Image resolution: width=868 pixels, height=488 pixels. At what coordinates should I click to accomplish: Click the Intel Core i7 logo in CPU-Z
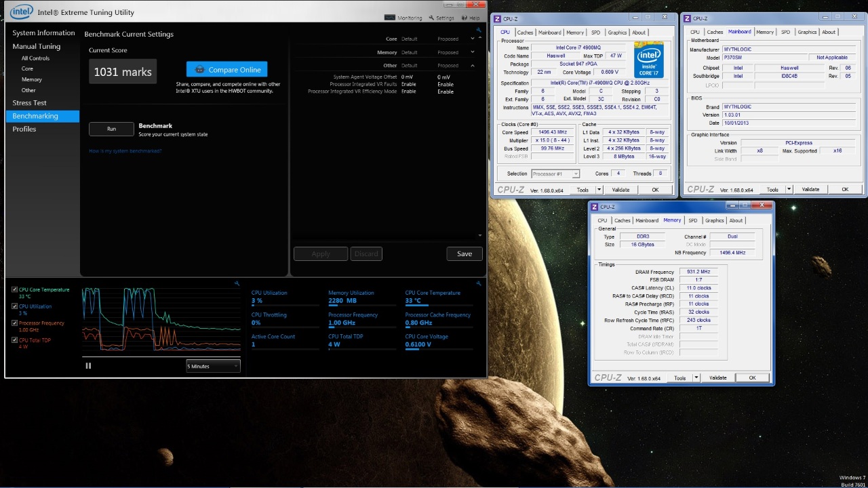click(649, 60)
